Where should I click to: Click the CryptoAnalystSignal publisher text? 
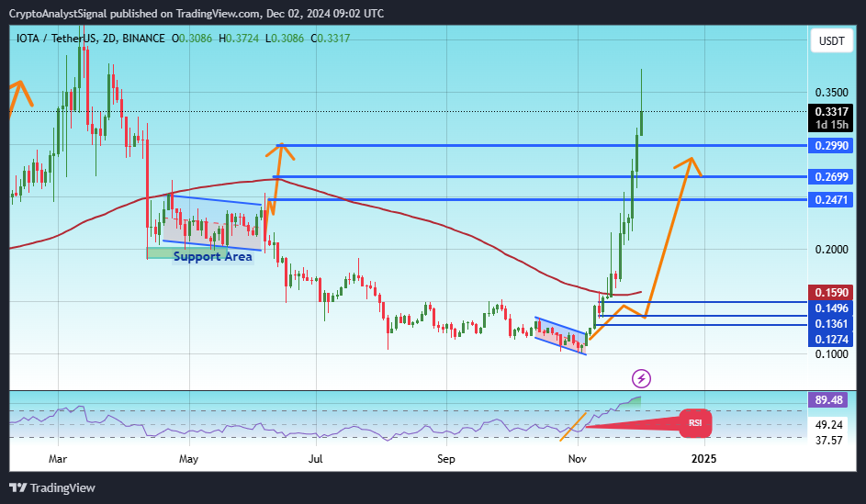click(58, 13)
